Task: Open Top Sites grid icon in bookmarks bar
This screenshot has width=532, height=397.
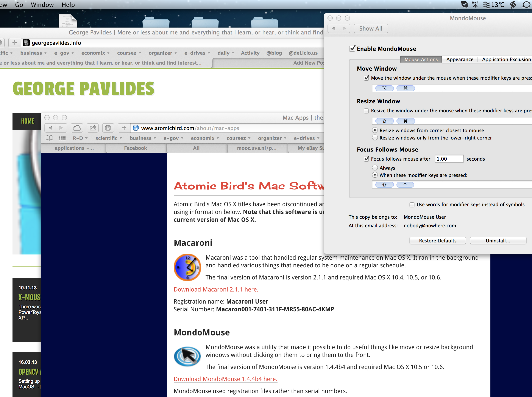Action: coord(62,138)
